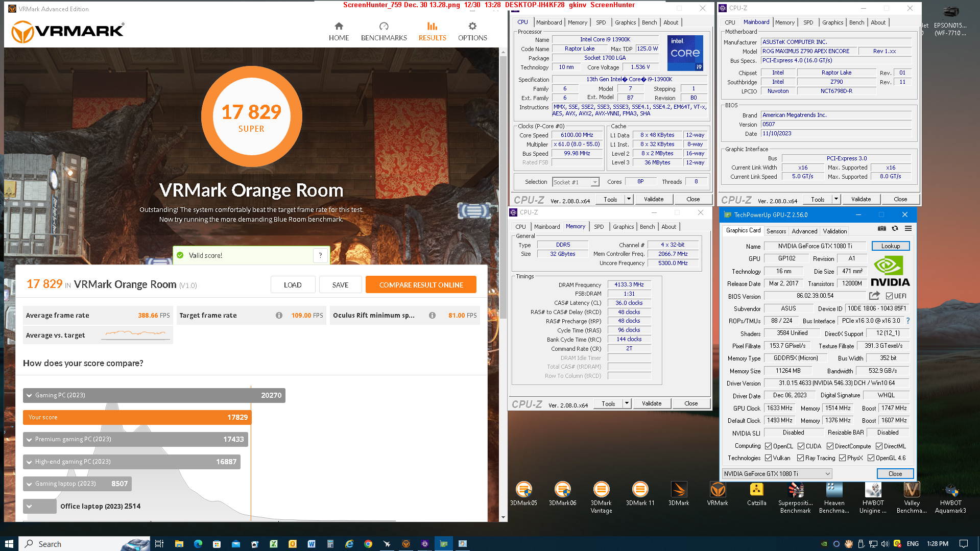Click the Windows taskbar Search box
Screen dimensions: 980x551
point(85,544)
